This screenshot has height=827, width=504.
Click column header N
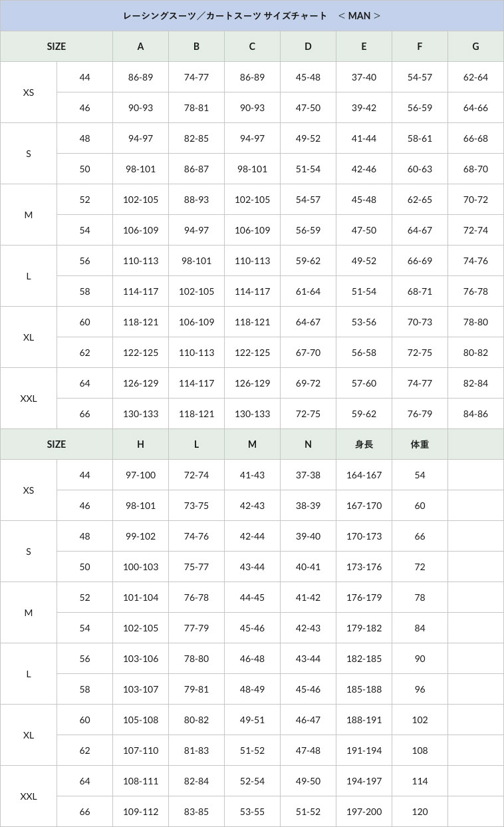tap(308, 444)
